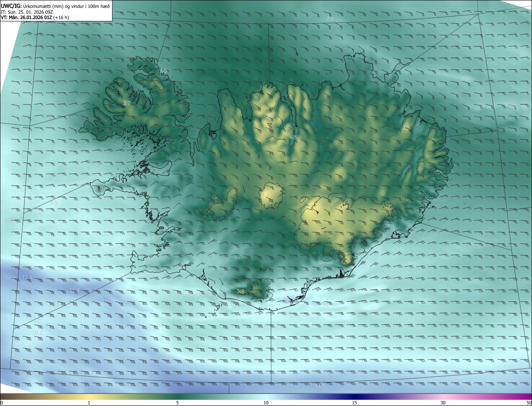
Task: Click the map value label 3.2
Action: (127, 103)
